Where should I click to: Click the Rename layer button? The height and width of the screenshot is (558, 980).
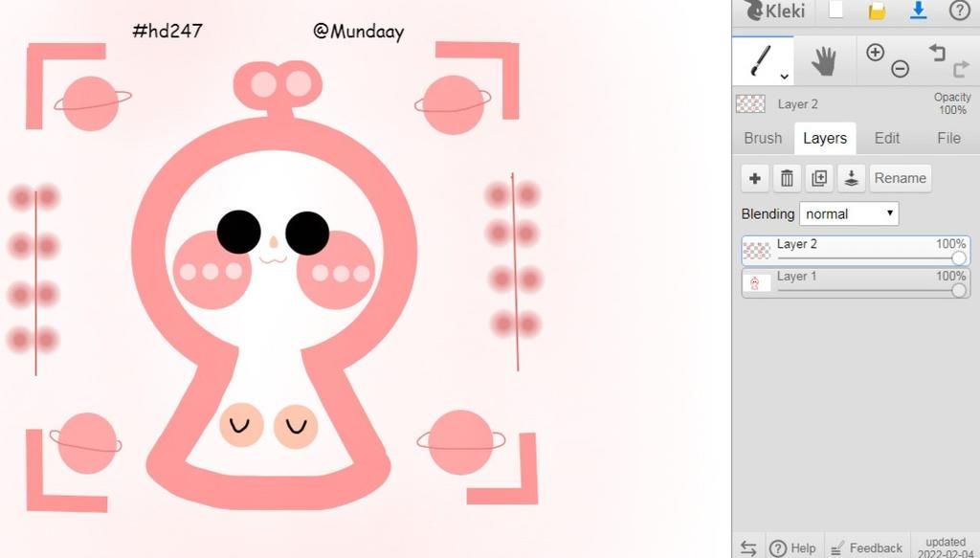(900, 178)
